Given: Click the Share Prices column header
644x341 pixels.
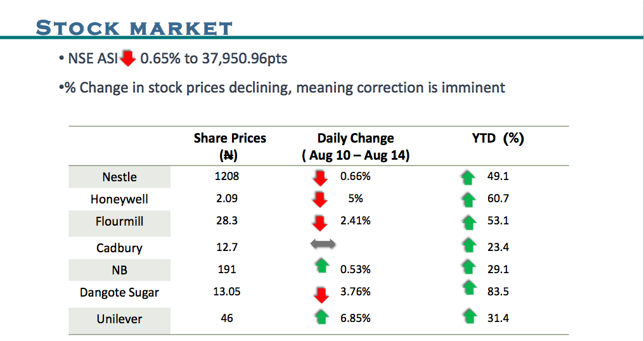Looking at the screenshot, I should pyautogui.click(x=229, y=146).
